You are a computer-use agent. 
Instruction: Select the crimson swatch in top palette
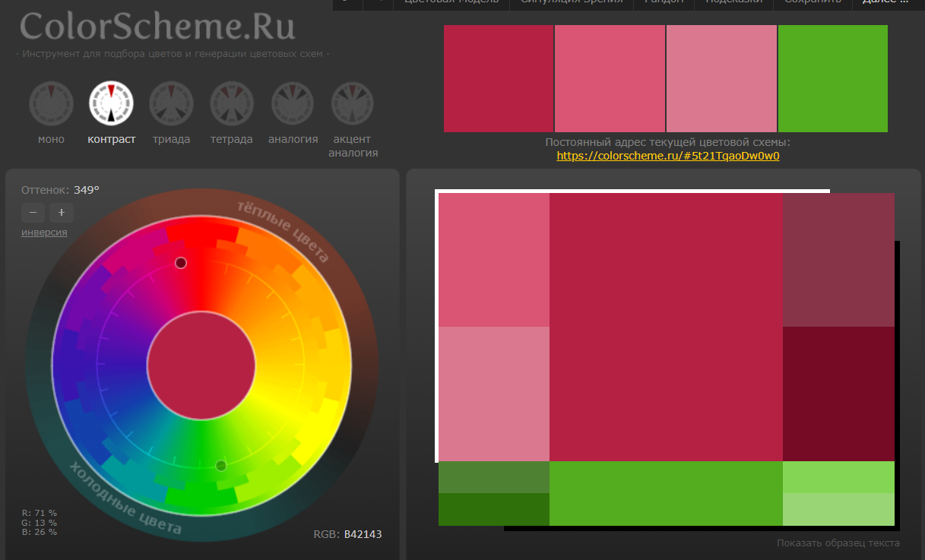499,78
